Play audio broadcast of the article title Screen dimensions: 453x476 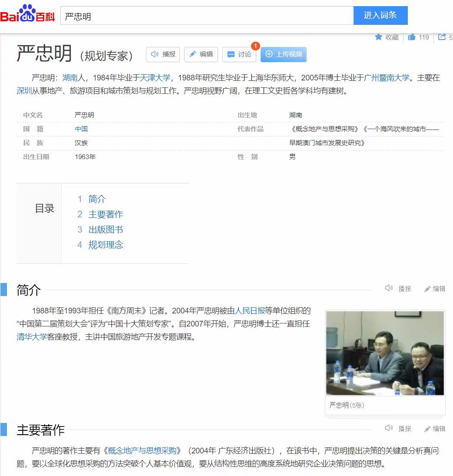(x=163, y=54)
